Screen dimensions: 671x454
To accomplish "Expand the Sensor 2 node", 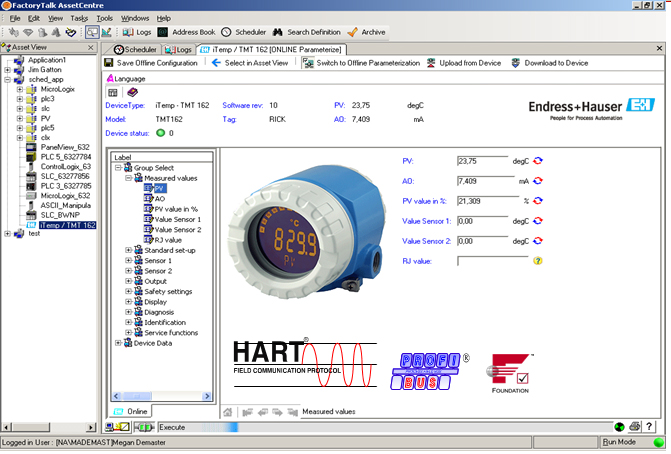I will pos(128,270).
